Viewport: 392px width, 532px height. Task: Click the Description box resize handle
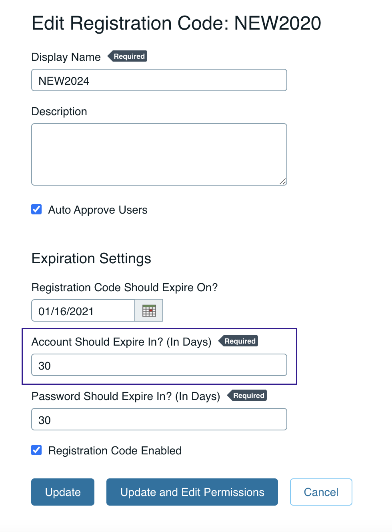click(283, 182)
